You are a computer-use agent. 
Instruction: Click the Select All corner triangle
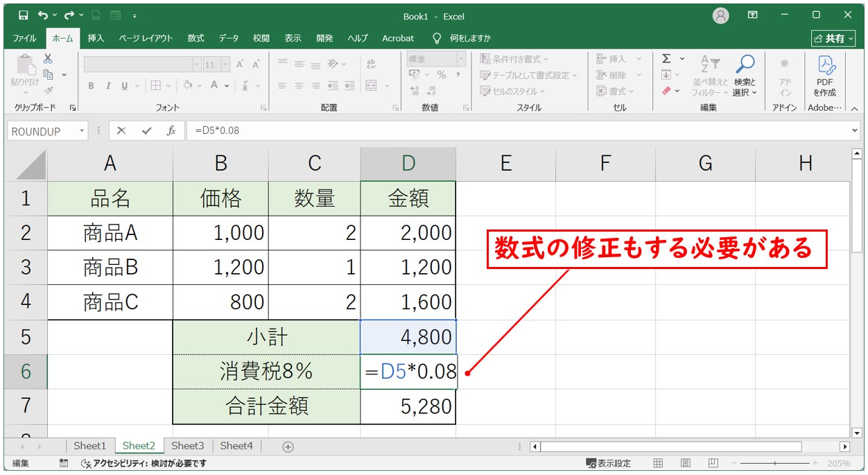(x=31, y=164)
